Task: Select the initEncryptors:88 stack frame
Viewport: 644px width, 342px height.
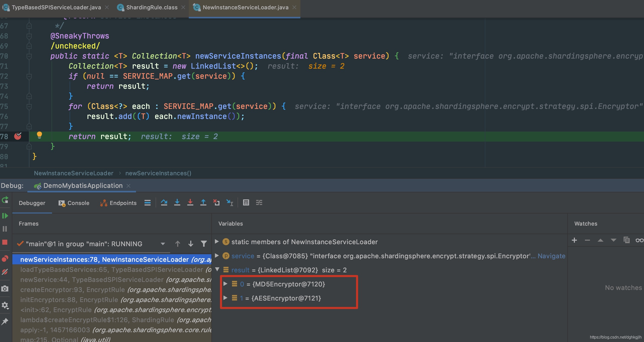Action: coord(112,300)
